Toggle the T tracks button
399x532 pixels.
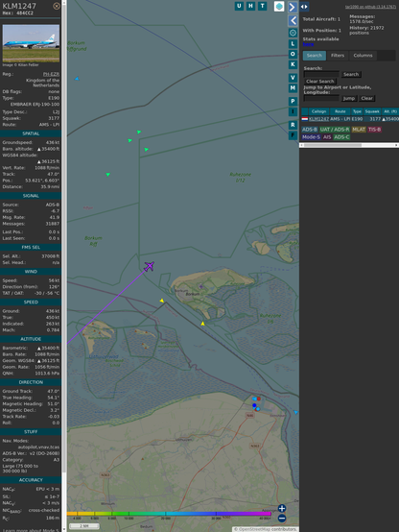pos(262,6)
